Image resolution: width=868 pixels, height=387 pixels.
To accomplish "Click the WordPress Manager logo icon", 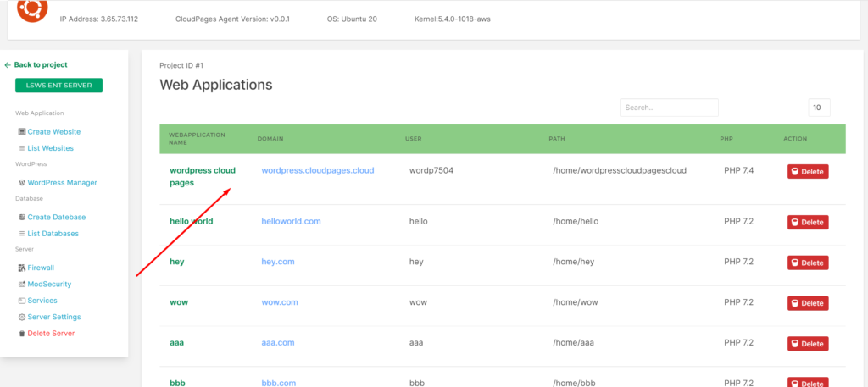I will [x=21, y=182].
